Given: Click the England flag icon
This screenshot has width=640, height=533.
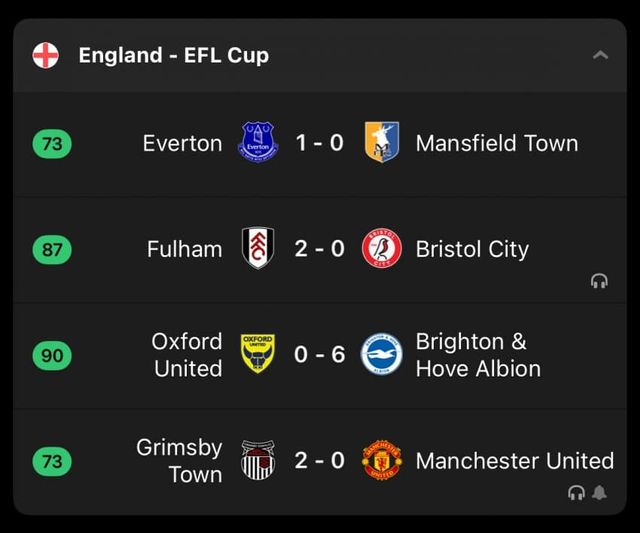Looking at the screenshot, I should (45, 56).
